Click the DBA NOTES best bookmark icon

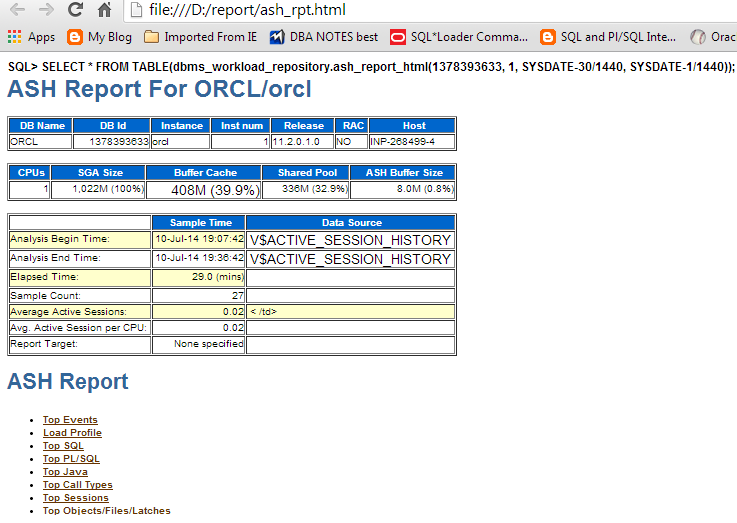(277, 37)
